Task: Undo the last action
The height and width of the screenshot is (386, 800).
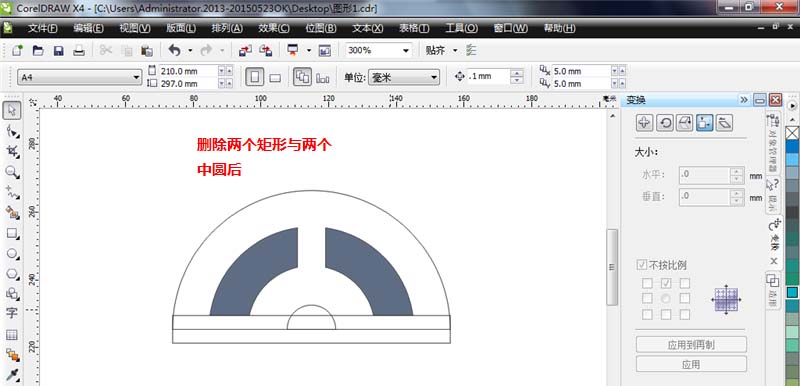Action: (x=175, y=50)
